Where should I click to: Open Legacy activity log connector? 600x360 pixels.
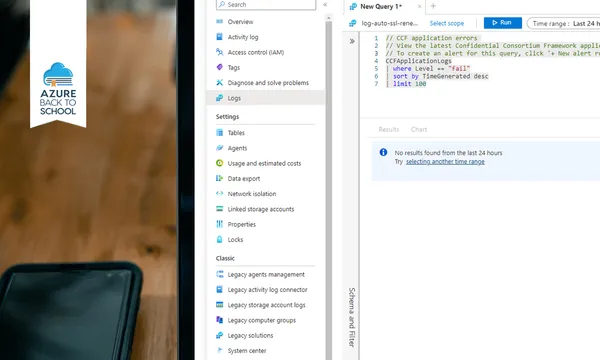click(267, 290)
